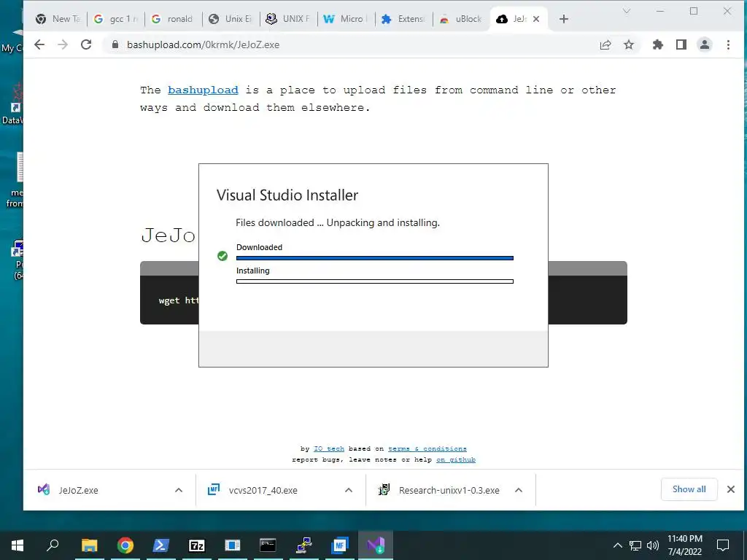Follow the bashupload link
Screen dimensions: 747x560
coord(203,90)
